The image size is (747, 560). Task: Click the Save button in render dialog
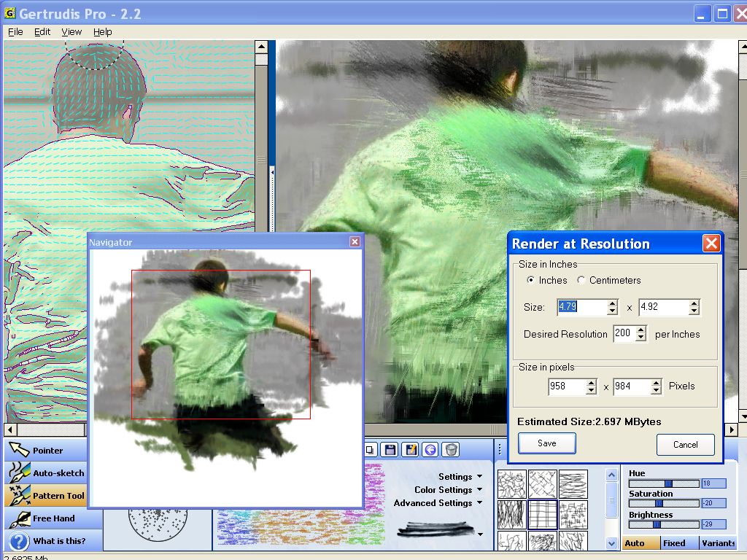tap(547, 443)
